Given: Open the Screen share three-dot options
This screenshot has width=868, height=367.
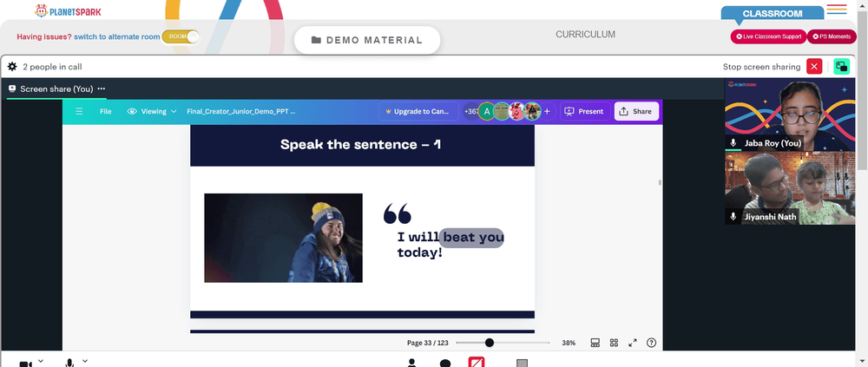Looking at the screenshot, I should 101,88.
